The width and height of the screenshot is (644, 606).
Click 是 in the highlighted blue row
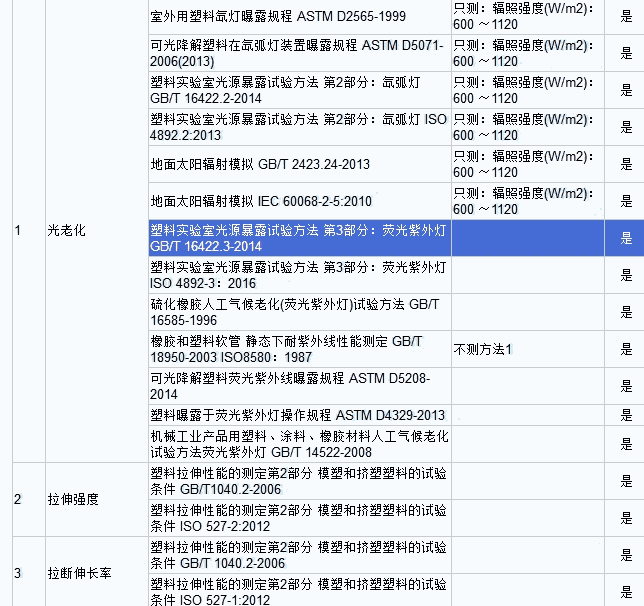[626, 238]
